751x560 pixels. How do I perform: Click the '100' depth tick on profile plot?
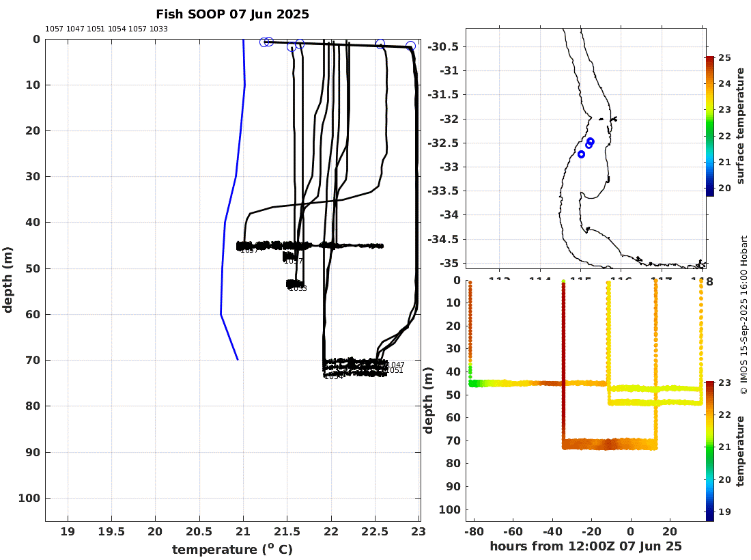[x=29, y=499]
